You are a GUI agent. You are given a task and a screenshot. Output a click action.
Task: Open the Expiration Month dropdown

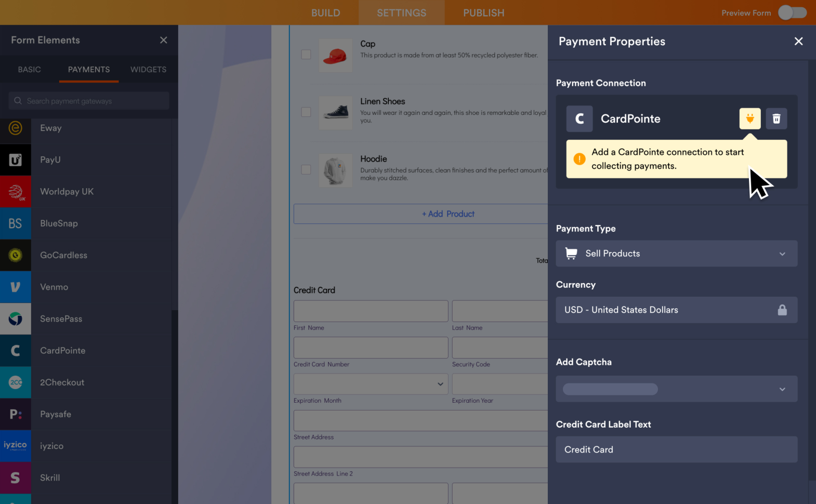[371, 384]
